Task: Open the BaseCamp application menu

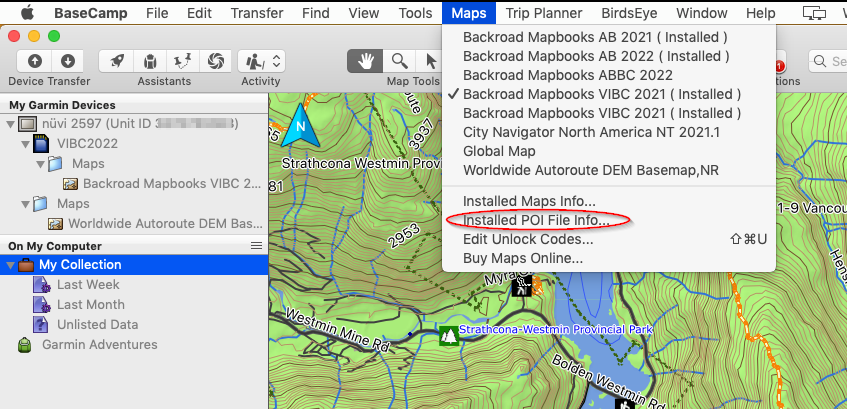Action: [89, 13]
